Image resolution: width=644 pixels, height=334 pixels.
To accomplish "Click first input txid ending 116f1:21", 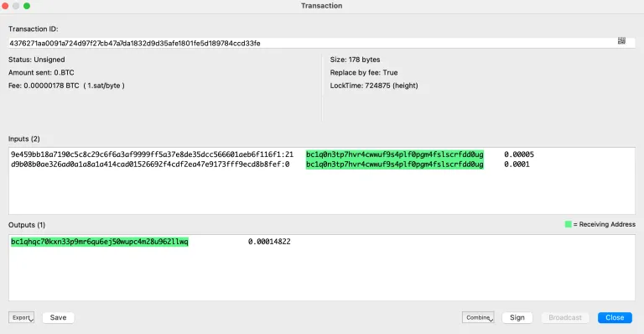I will coord(152,154).
